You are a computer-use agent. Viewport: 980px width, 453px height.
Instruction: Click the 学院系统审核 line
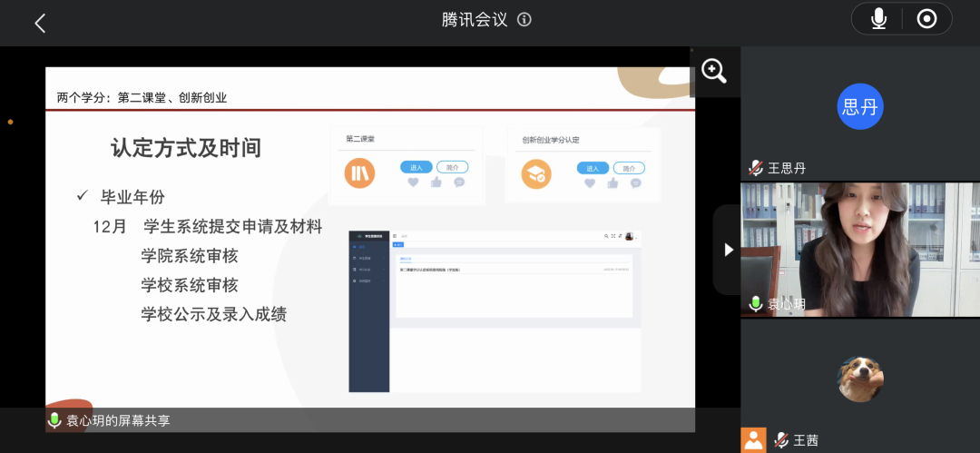190,256
